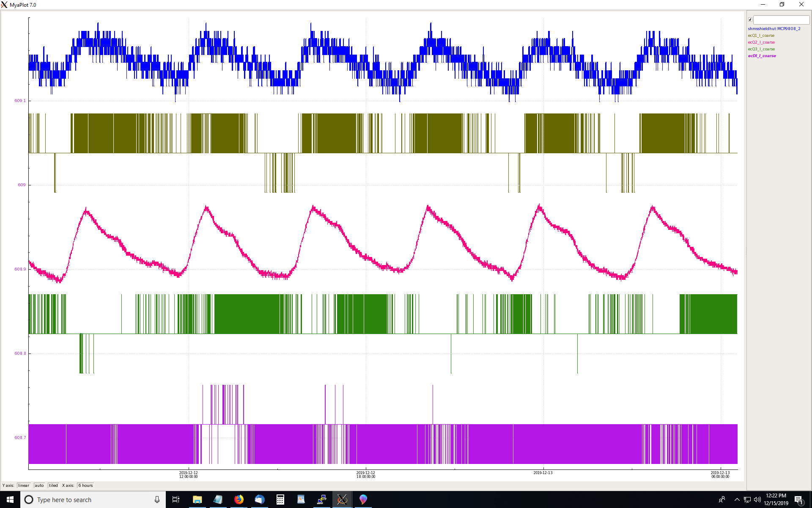Click the 608.7 Y axis label
This screenshot has width=812, height=508.
pyautogui.click(x=20, y=438)
